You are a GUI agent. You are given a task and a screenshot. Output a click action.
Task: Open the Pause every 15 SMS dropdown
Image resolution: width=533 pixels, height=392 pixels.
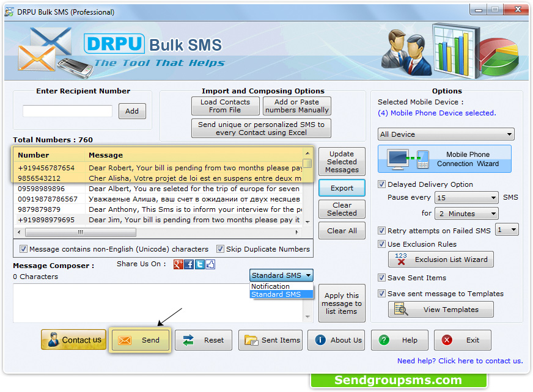point(466,198)
